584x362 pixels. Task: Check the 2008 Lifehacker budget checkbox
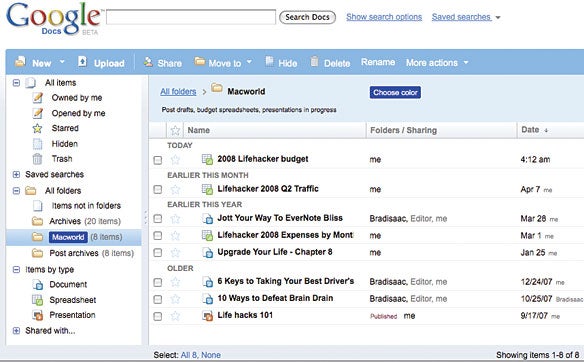pyautogui.click(x=158, y=160)
